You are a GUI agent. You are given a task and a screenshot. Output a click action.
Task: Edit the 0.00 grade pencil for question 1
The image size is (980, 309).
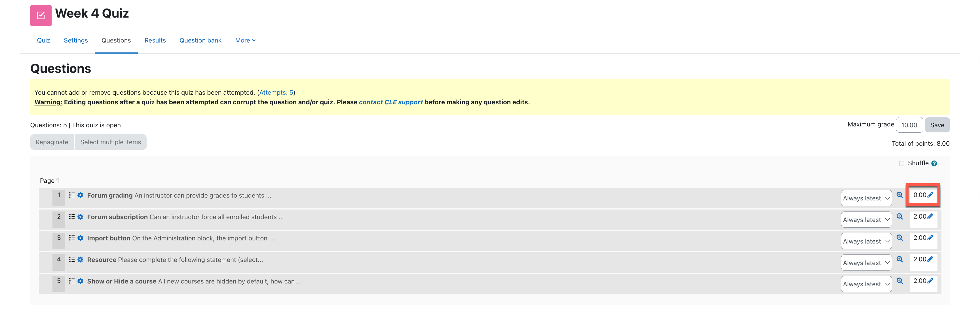[x=930, y=195]
